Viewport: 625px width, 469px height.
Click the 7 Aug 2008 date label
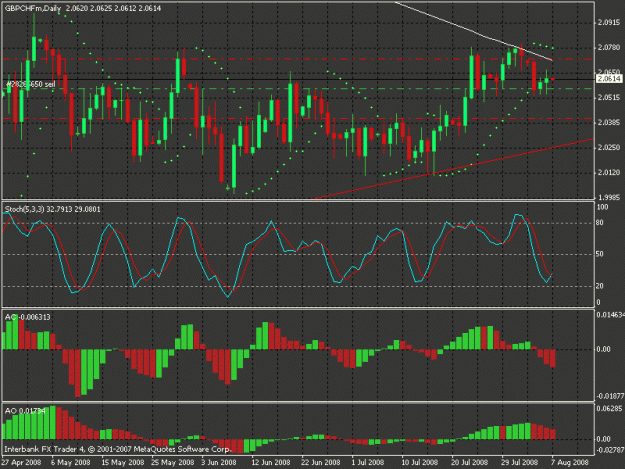click(x=570, y=462)
